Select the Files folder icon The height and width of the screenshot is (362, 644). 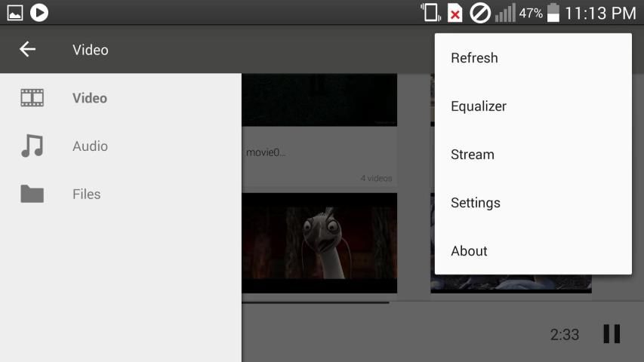[x=32, y=195]
